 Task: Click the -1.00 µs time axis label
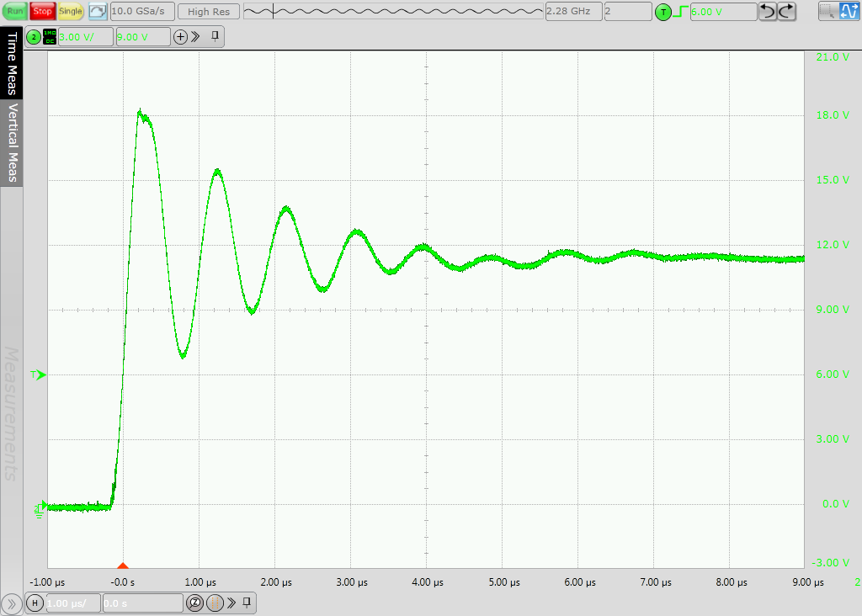[47, 582]
